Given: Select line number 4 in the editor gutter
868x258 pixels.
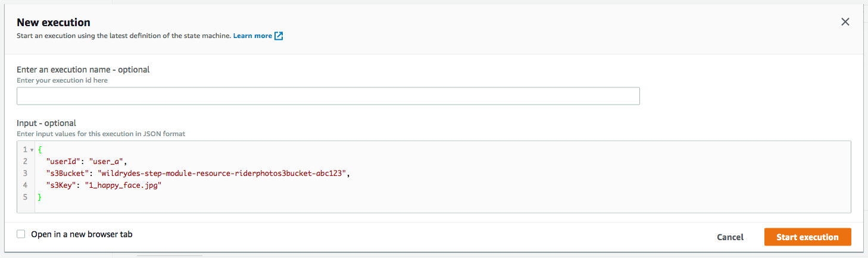Looking at the screenshot, I should pyautogui.click(x=25, y=185).
